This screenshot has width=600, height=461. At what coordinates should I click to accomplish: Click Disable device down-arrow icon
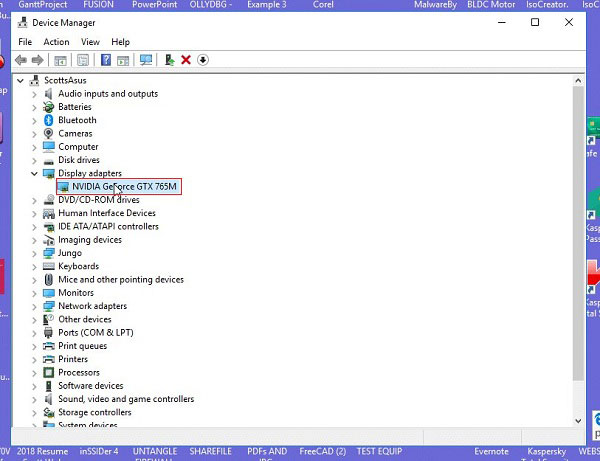[203, 60]
